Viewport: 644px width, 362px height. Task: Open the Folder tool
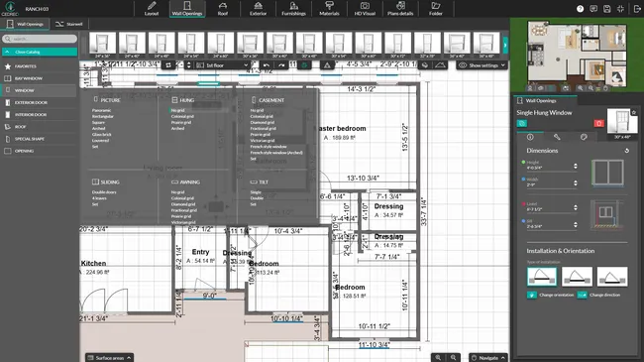coord(436,9)
